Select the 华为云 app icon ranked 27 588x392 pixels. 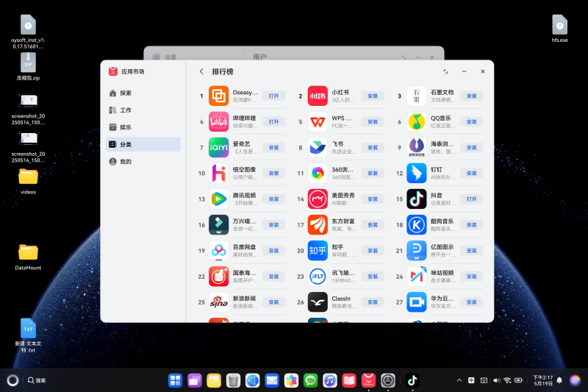[417, 302]
